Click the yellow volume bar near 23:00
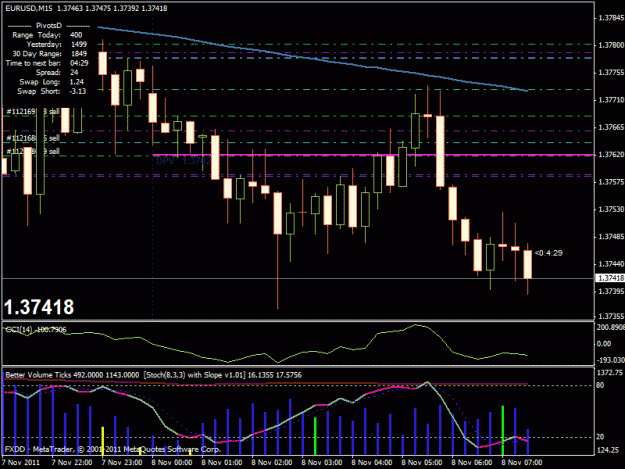This screenshot has height=469, width=625. [103, 441]
